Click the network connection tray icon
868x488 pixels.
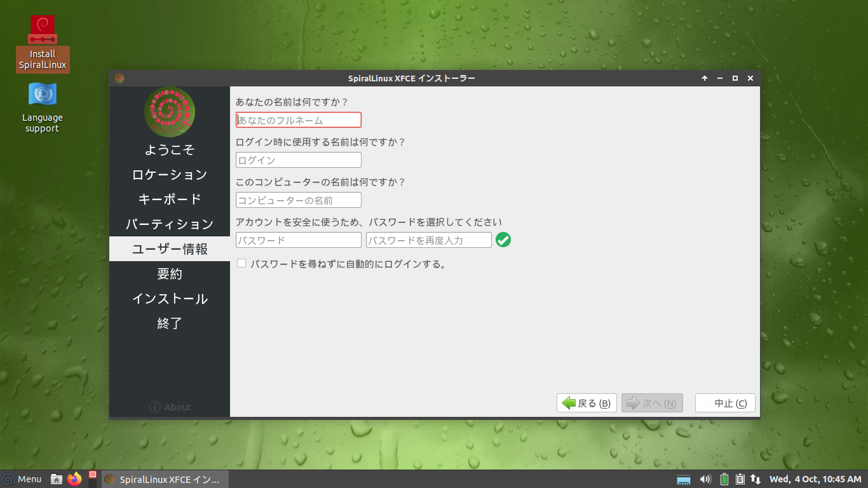pos(756,479)
